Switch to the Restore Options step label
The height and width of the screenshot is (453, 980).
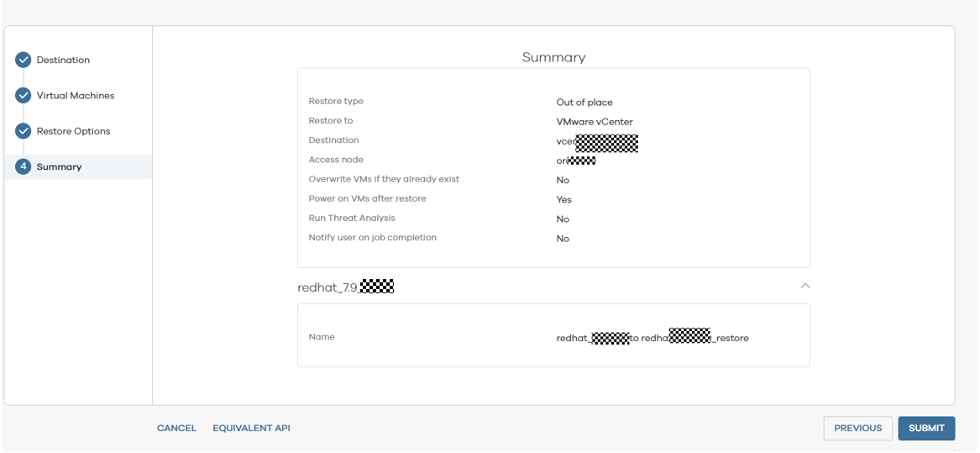[x=73, y=131]
